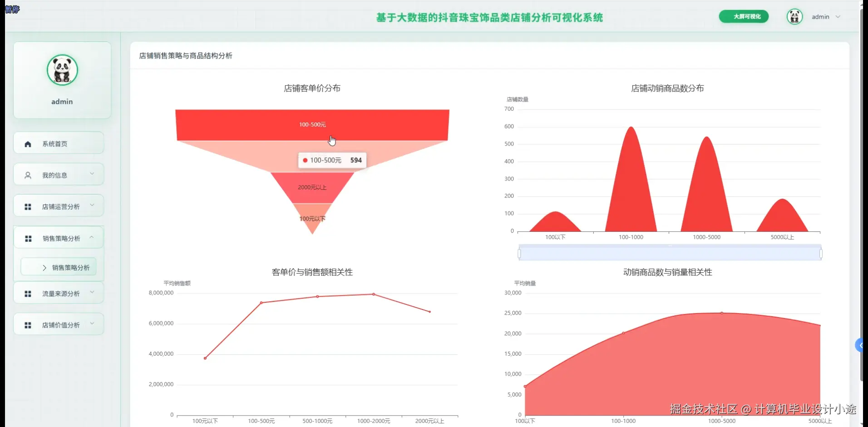Expand the 店铺价值分析 submenu chevron
This screenshot has width=868, height=427.
93,324
